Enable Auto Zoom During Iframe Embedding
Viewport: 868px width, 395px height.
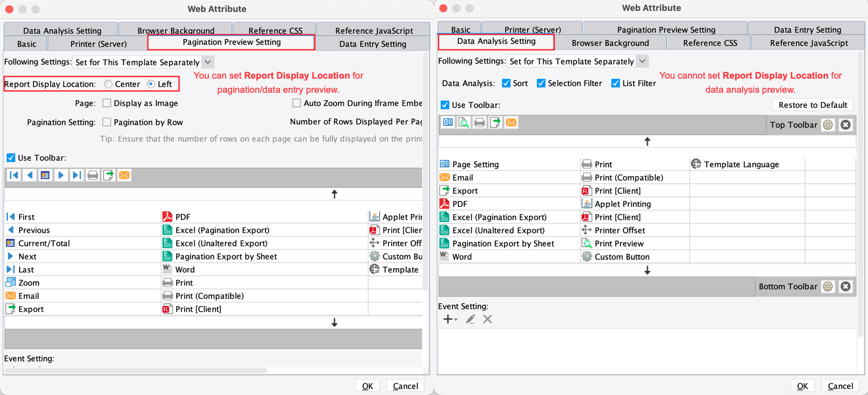point(297,103)
